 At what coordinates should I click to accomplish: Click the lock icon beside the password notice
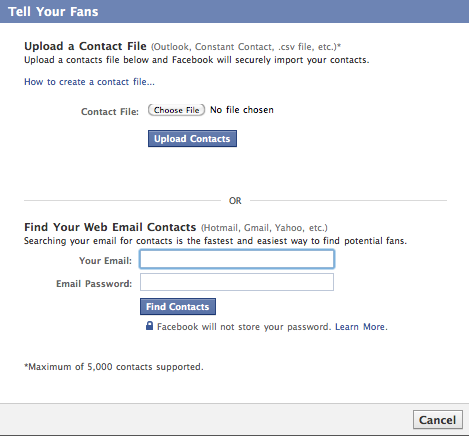(x=150, y=326)
